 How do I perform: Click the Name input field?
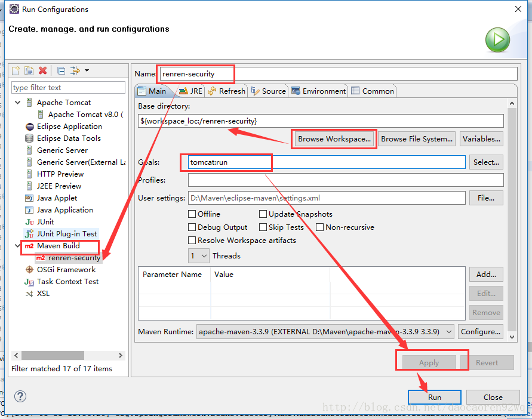pyautogui.click(x=339, y=74)
